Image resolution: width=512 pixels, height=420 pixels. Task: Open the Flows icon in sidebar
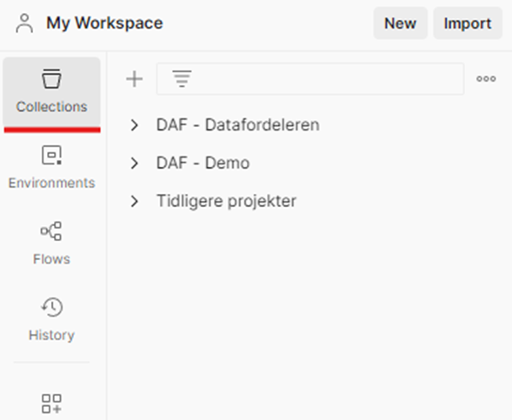coord(51,231)
